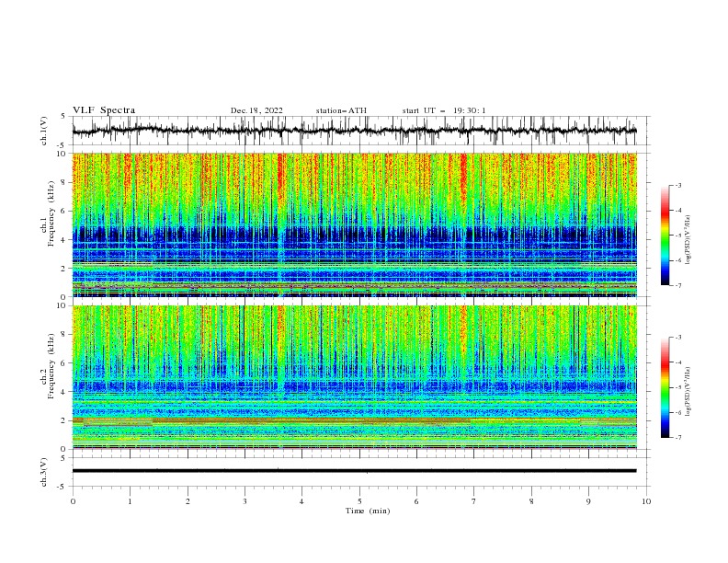Select the date text "Dec. 18, 2022"
728x563 pixels.
click(256, 110)
